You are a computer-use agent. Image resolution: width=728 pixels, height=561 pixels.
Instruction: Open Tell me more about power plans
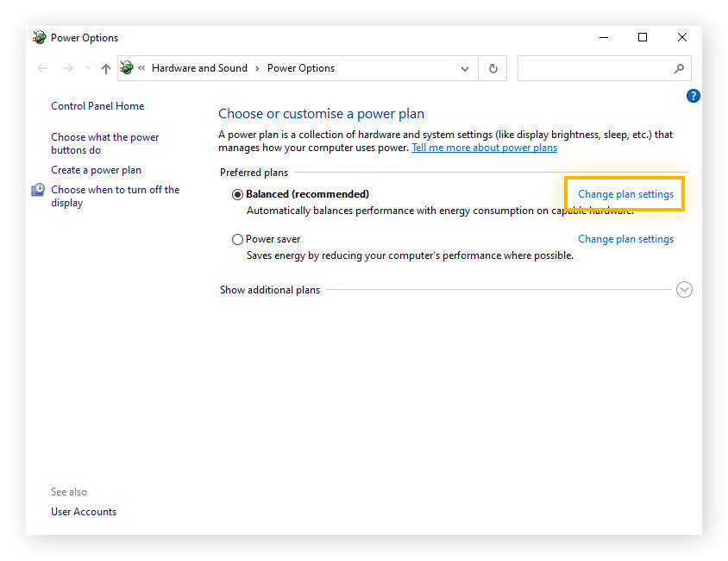[484, 148]
